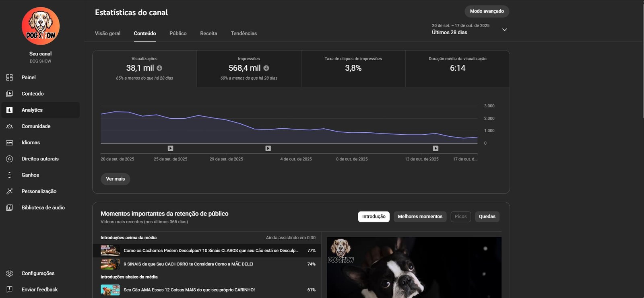The width and height of the screenshot is (644, 298).
Task: Open the Público tab
Action: 178,33
